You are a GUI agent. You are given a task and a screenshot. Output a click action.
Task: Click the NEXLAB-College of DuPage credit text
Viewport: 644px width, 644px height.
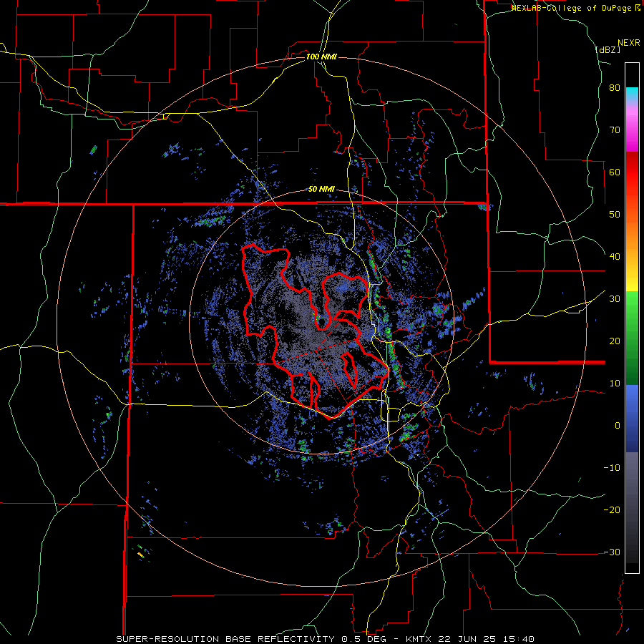pos(572,8)
